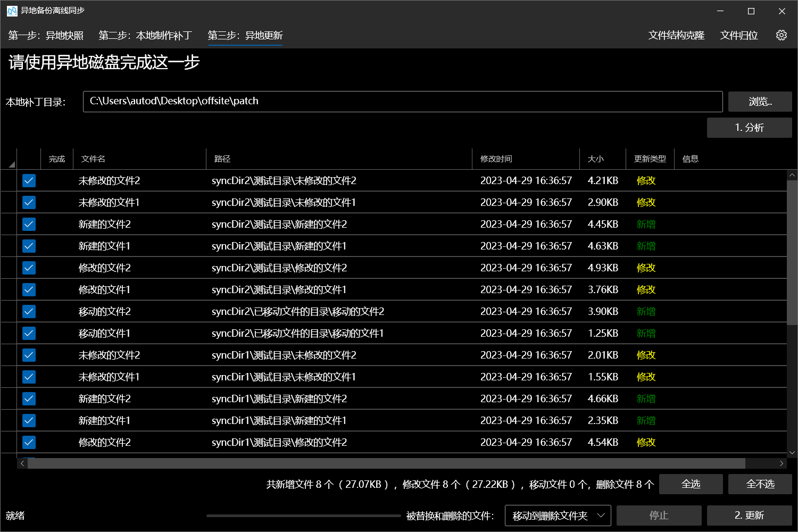
Task: Toggle checkbox for syncDir1\测试目录\未修改的文件1
Action: (29, 377)
